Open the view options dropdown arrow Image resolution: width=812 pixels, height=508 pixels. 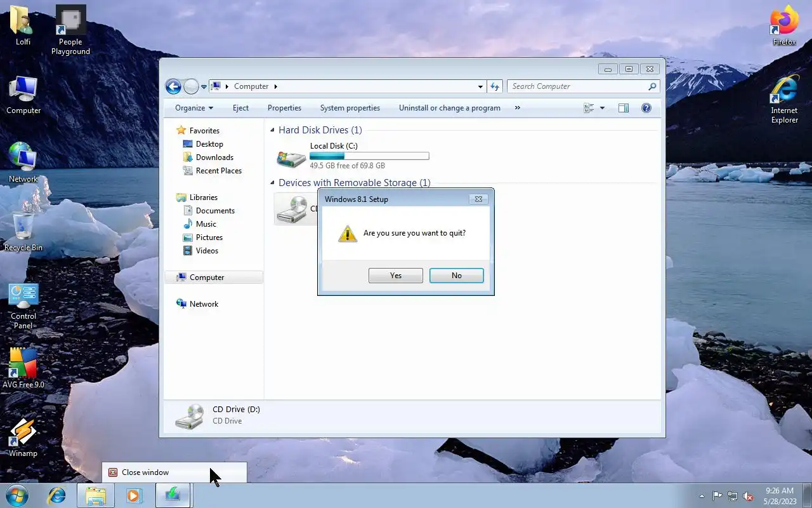602,108
